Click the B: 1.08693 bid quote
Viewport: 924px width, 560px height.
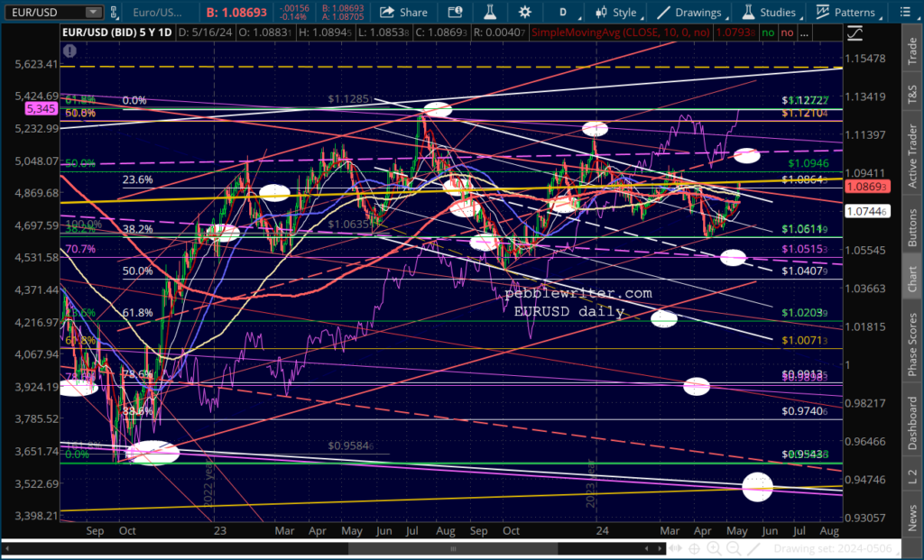pos(237,12)
